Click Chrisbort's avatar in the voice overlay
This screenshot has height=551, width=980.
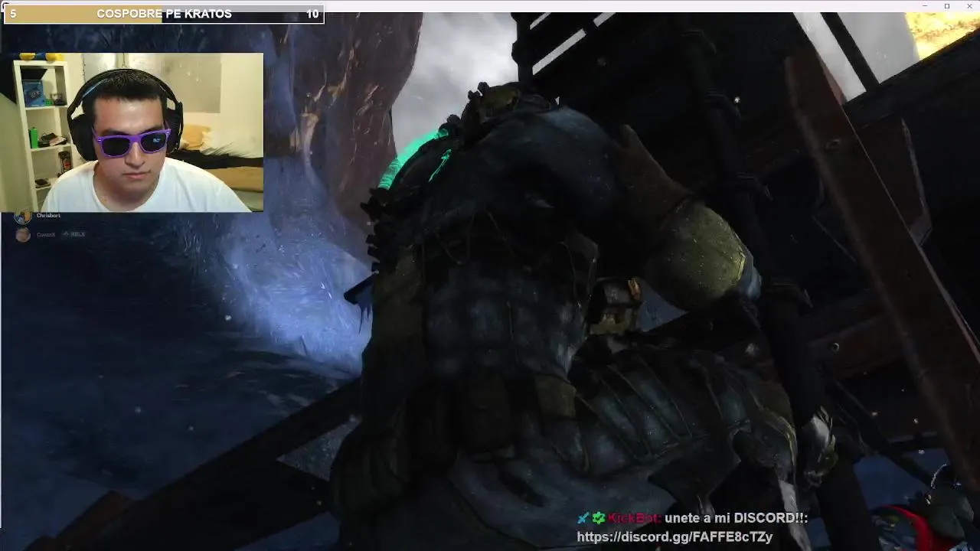coord(23,217)
